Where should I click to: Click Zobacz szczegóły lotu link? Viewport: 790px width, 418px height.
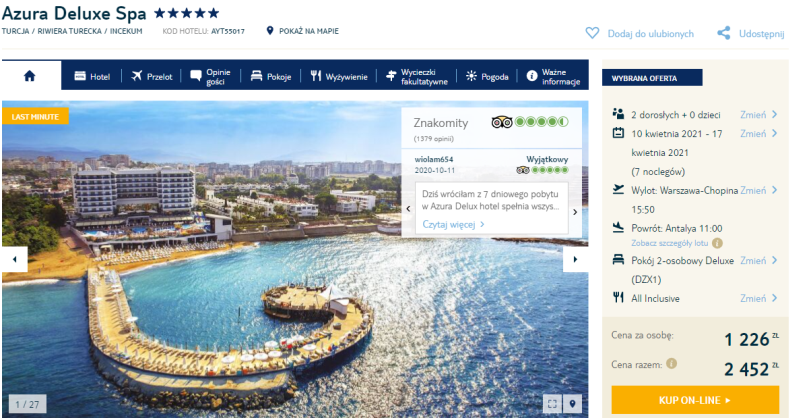pos(670,243)
